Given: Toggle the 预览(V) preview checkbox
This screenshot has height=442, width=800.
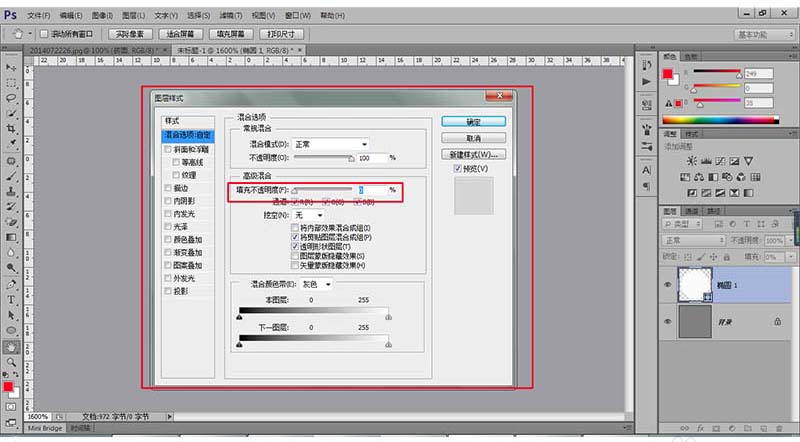Looking at the screenshot, I should 458,168.
